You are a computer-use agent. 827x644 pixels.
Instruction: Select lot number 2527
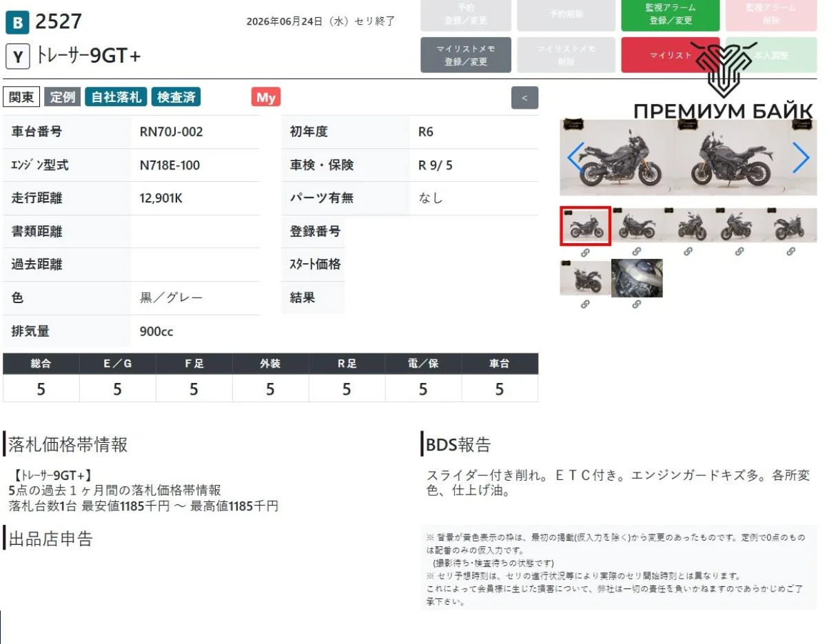(x=59, y=22)
